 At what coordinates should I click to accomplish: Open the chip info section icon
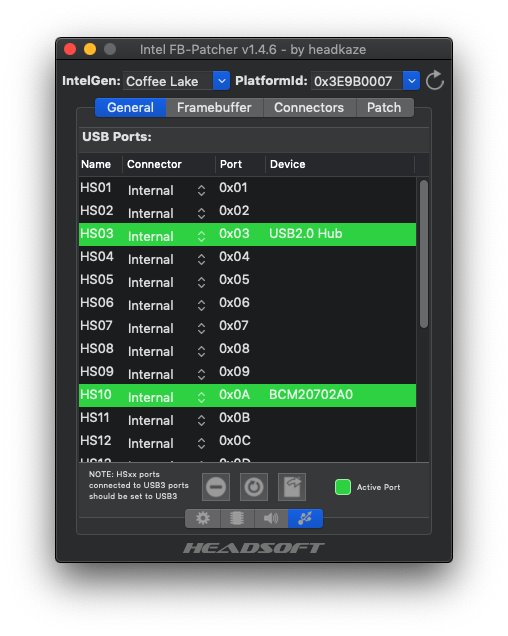(x=237, y=518)
